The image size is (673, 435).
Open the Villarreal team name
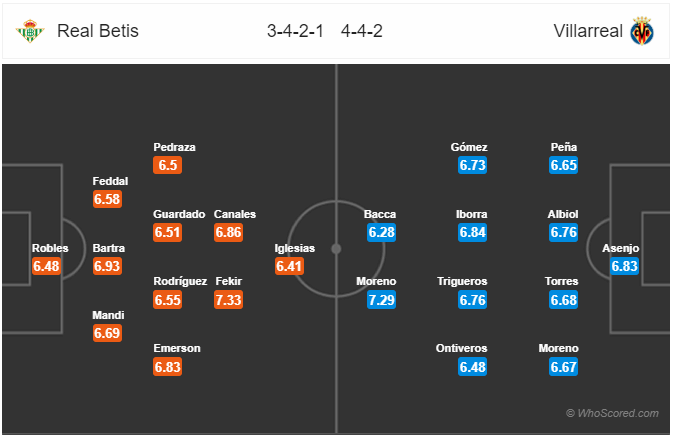[x=588, y=31]
